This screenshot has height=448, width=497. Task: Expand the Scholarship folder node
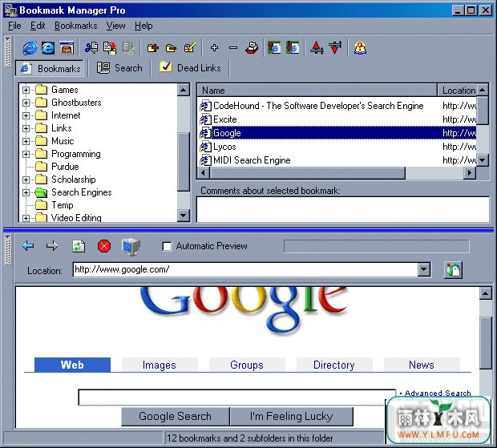click(26, 180)
